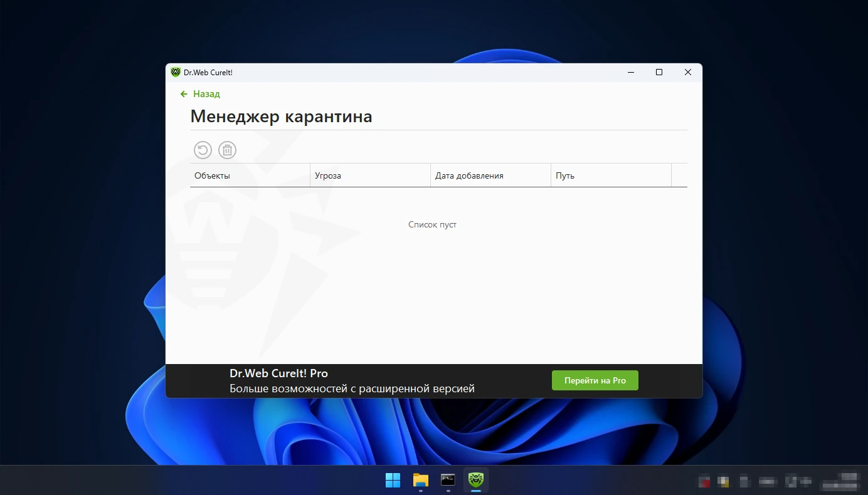Sort by the Объекты column header

click(250, 175)
